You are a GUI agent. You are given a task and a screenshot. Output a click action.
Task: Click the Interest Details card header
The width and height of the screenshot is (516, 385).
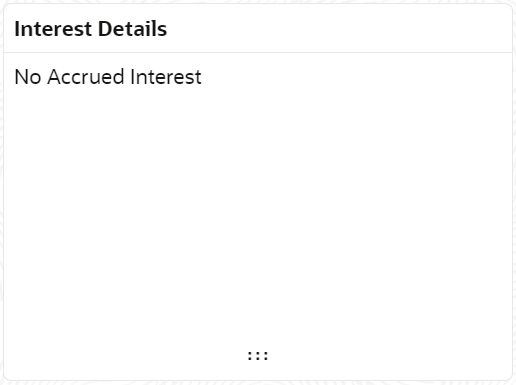pyautogui.click(x=258, y=28)
